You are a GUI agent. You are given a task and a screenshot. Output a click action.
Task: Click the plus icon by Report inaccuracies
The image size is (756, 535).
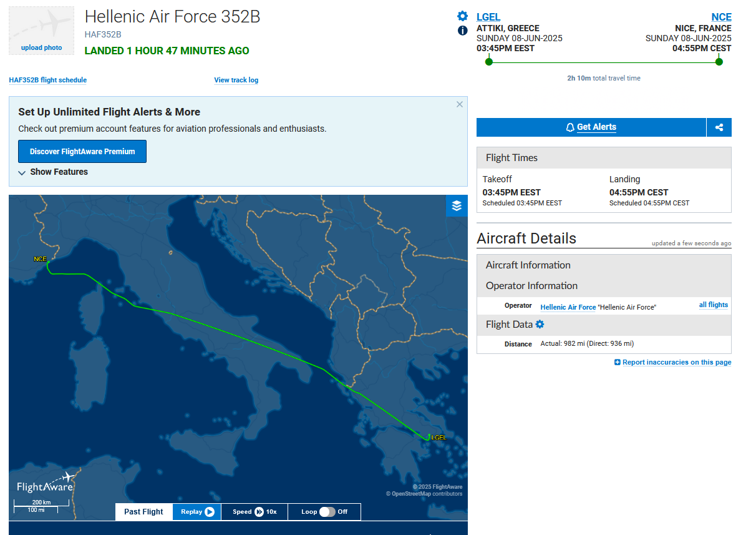coord(618,362)
